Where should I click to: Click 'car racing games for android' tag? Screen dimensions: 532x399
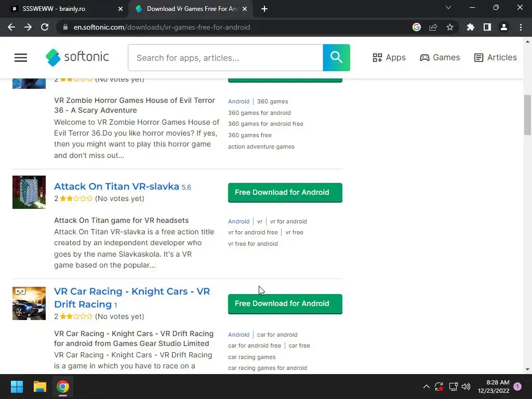click(x=268, y=368)
